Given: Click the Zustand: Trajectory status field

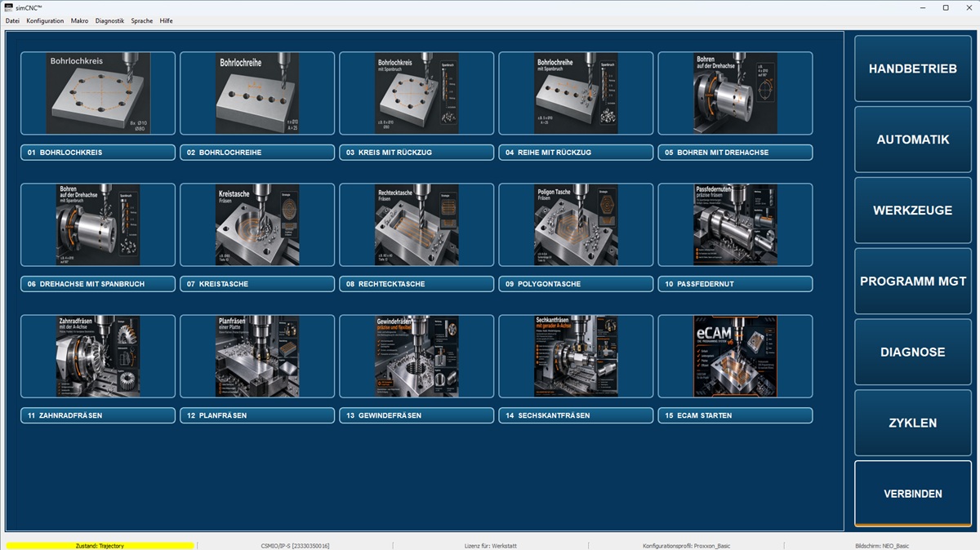Looking at the screenshot, I should pyautogui.click(x=100, y=545).
